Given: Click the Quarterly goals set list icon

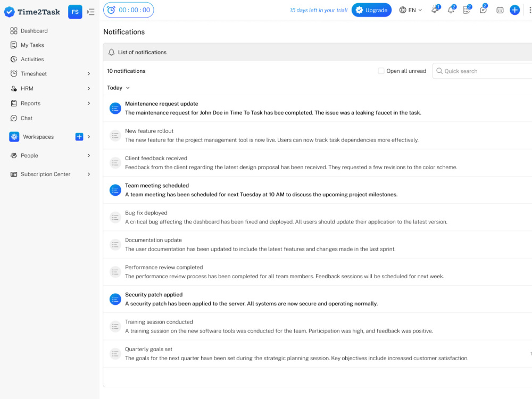Looking at the screenshot, I should [x=115, y=354].
